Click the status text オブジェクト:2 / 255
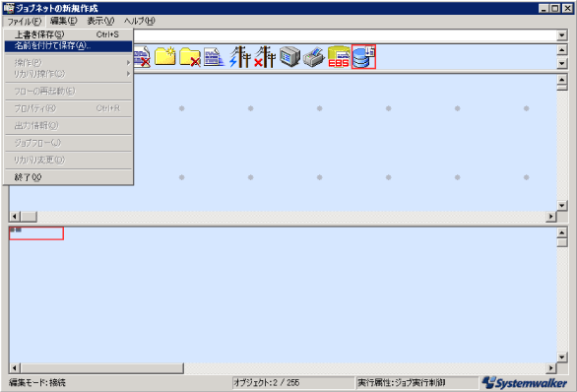Viewport: 577px width, 392px height. pos(267,383)
